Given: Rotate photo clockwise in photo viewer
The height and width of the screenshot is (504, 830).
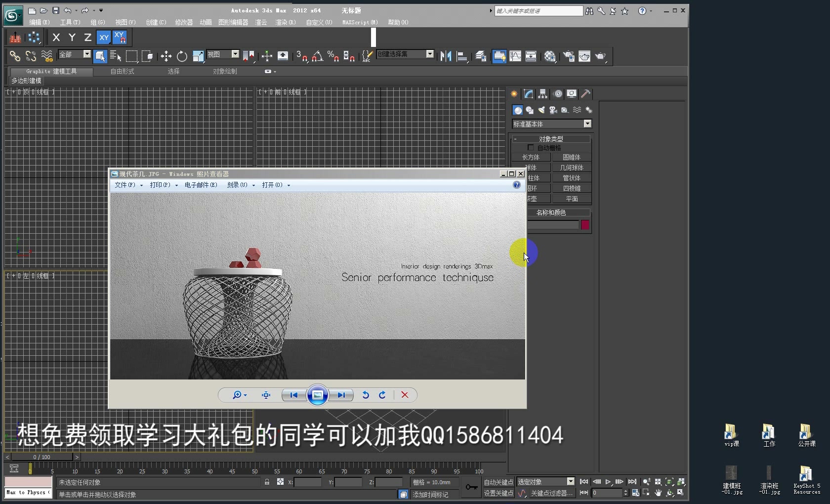Looking at the screenshot, I should coord(382,395).
